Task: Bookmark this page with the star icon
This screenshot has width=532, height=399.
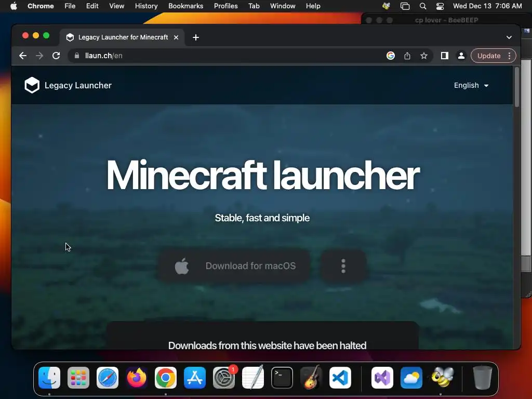Action: [x=424, y=56]
